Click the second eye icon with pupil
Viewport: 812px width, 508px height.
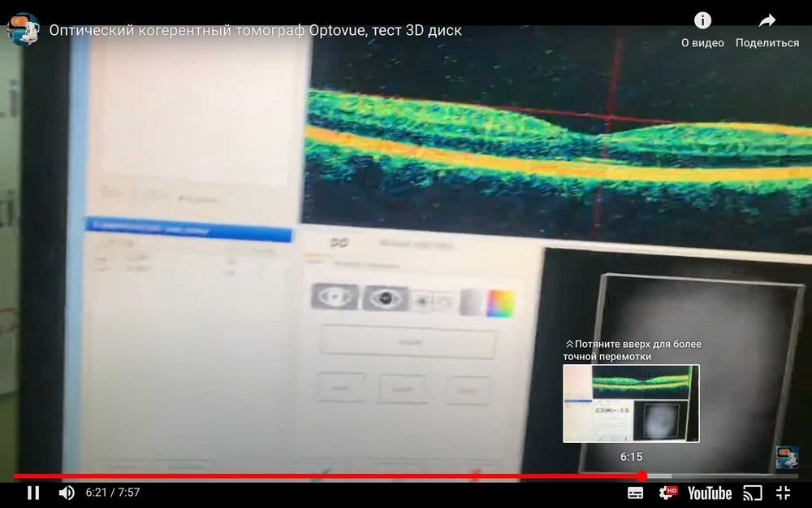coord(385,298)
